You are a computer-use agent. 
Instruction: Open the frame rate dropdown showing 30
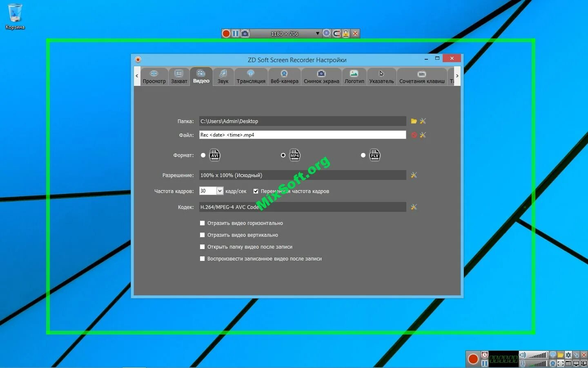click(220, 191)
